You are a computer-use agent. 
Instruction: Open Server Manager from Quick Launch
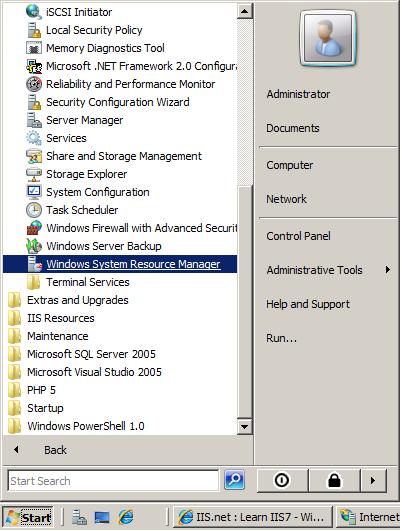click(79, 517)
